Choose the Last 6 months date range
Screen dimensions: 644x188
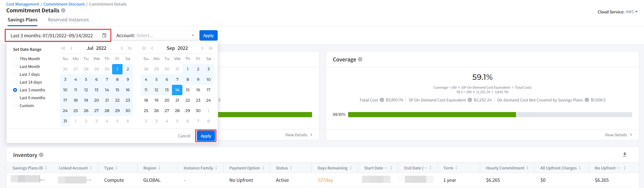15,98
